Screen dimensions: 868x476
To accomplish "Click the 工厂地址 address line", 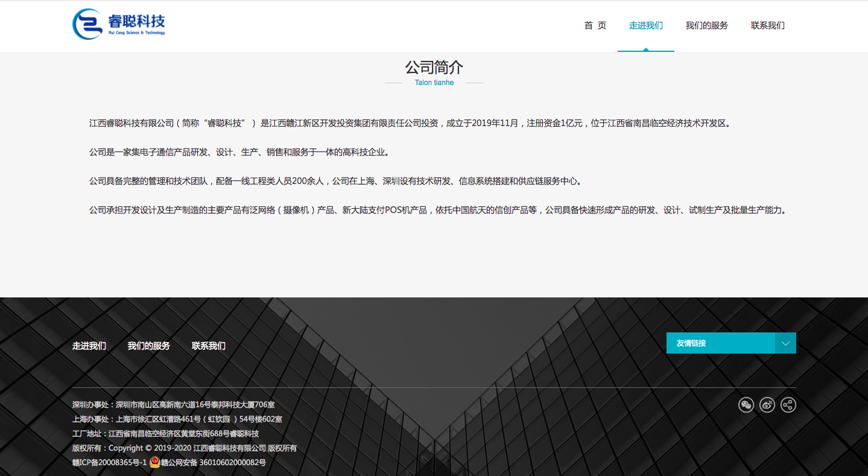I will point(166,434).
